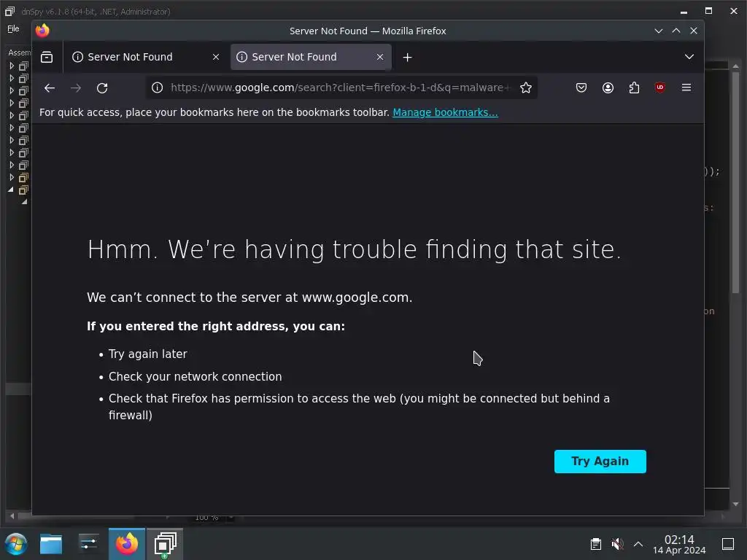Open the Manage bookmarks link

pyautogui.click(x=446, y=112)
